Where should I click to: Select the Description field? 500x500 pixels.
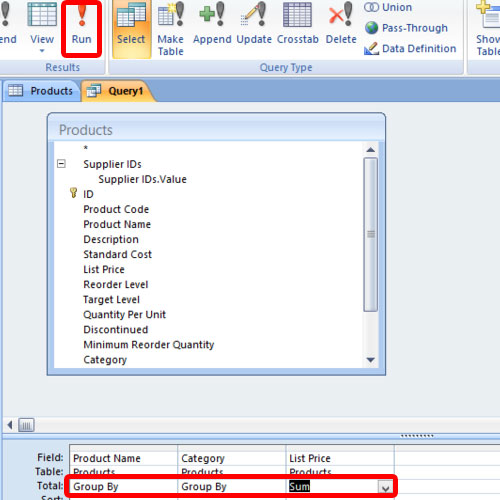(111, 239)
